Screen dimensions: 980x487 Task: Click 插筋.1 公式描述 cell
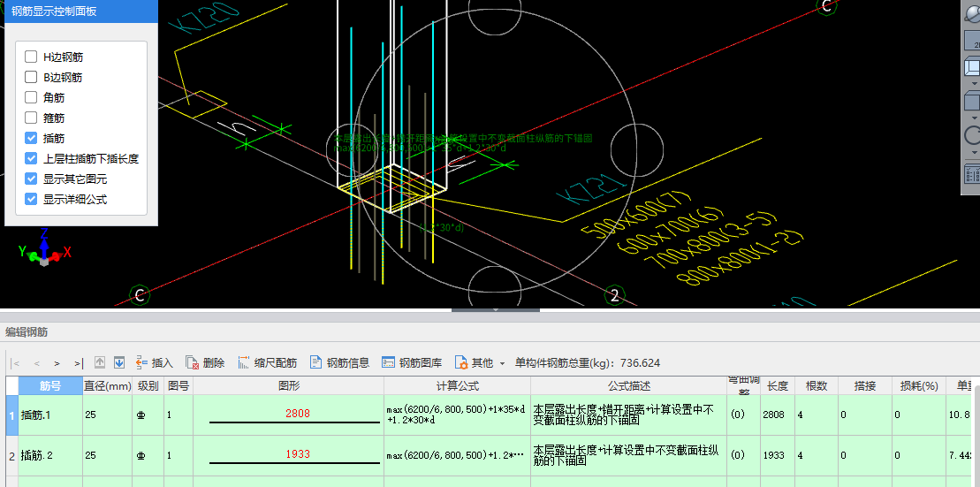click(x=629, y=415)
